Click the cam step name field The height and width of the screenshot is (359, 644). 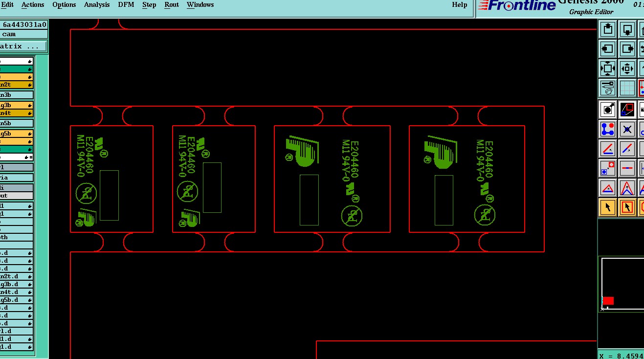[24, 34]
